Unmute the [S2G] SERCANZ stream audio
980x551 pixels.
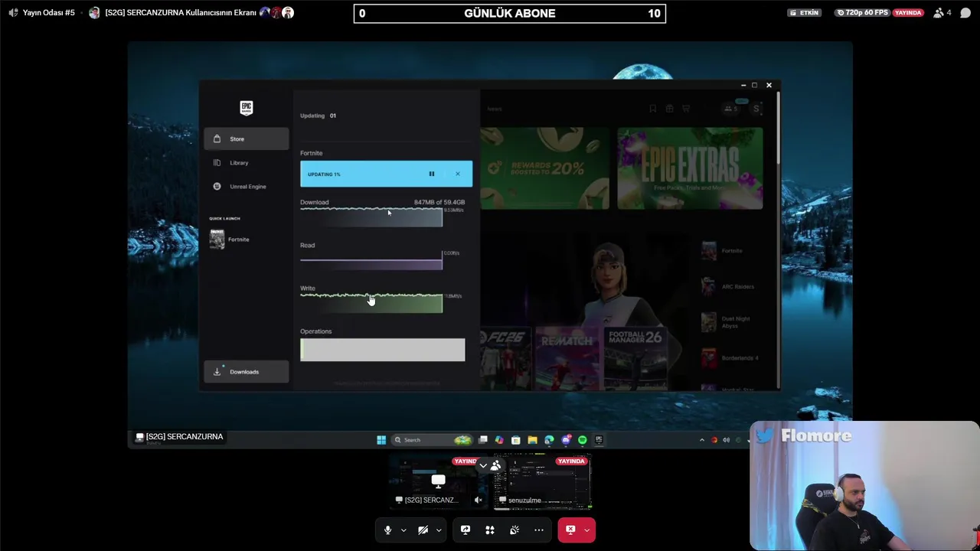pyautogui.click(x=478, y=500)
